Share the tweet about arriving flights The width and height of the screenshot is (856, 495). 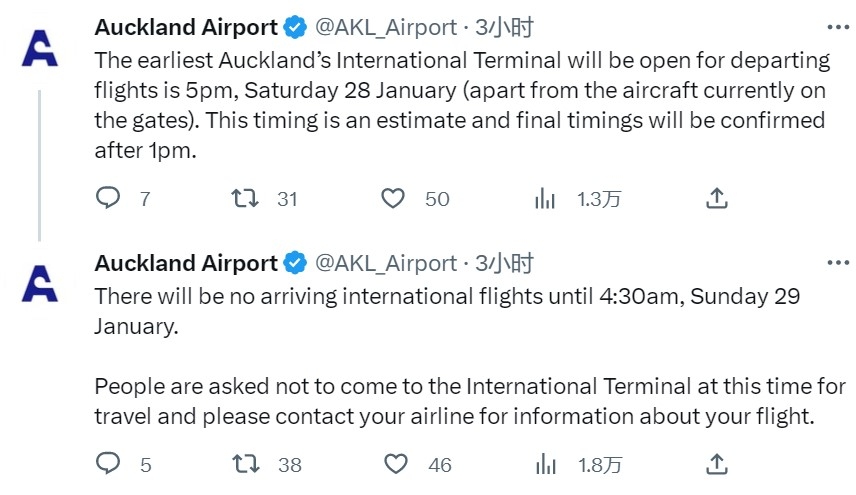(x=716, y=464)
